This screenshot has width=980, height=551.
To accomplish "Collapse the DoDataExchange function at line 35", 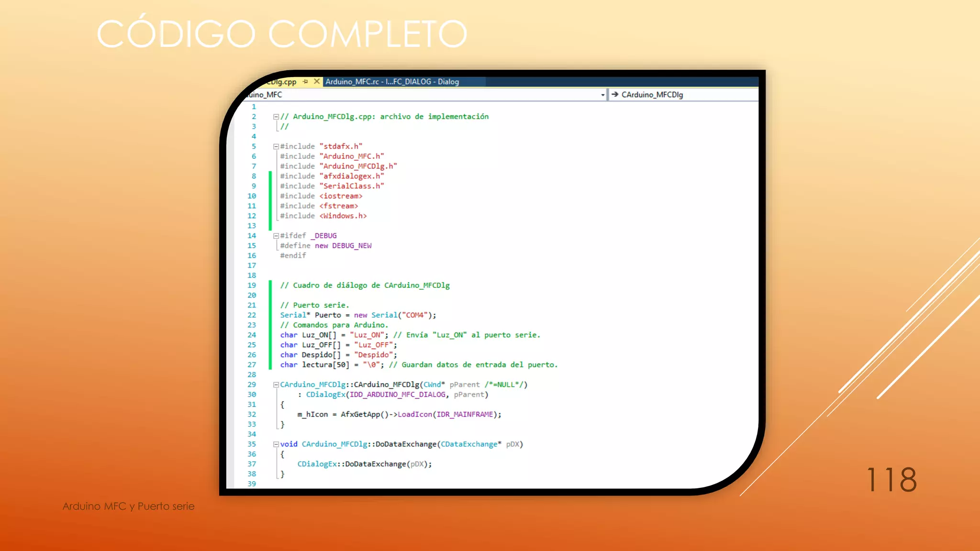I will point(276,444).
